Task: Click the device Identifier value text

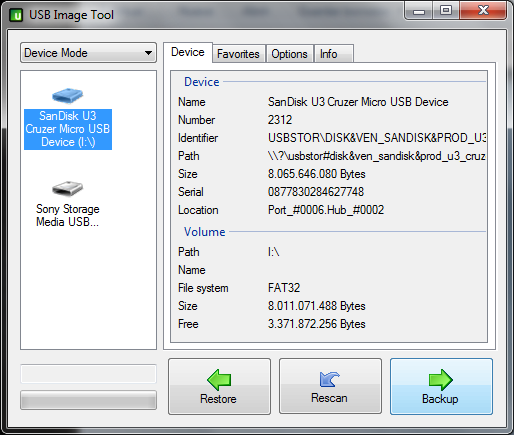Action: (377, 138)
